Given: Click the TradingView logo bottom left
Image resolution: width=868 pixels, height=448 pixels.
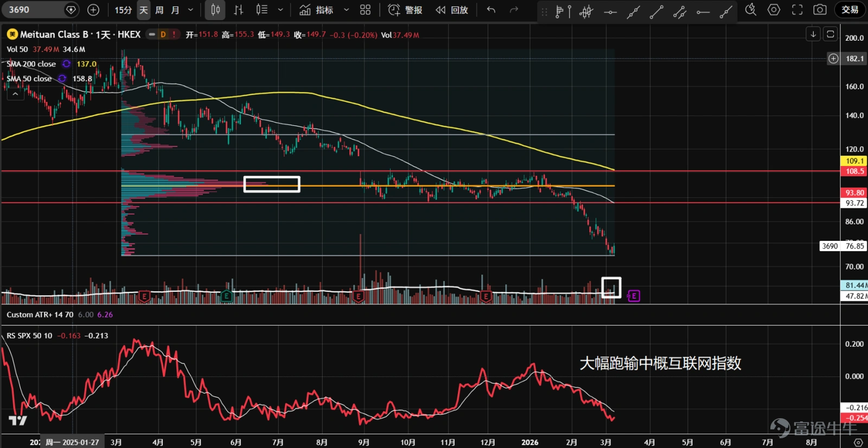Looking at the screenshot, I should [x=18, y=420].
